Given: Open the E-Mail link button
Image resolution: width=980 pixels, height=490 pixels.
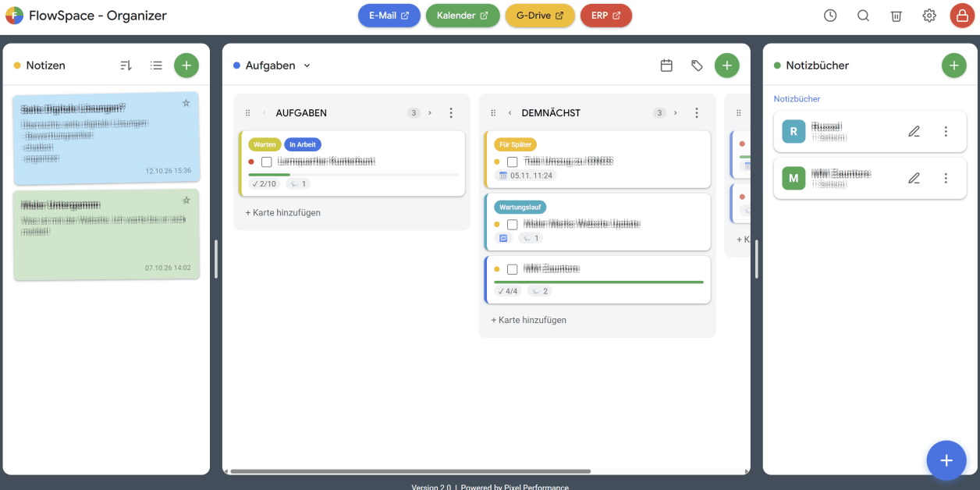Looking at the screenshot, I should pos(389,16).
